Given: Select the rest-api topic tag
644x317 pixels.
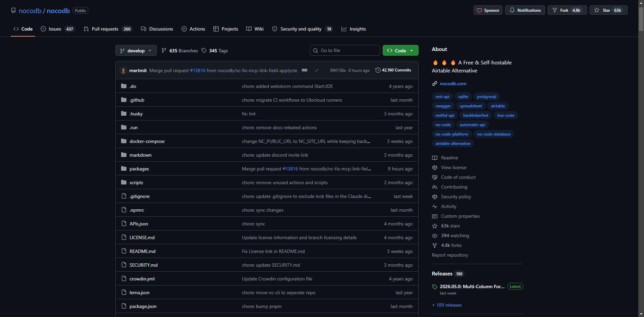Looking at the screenshot, I should (442, 97).
